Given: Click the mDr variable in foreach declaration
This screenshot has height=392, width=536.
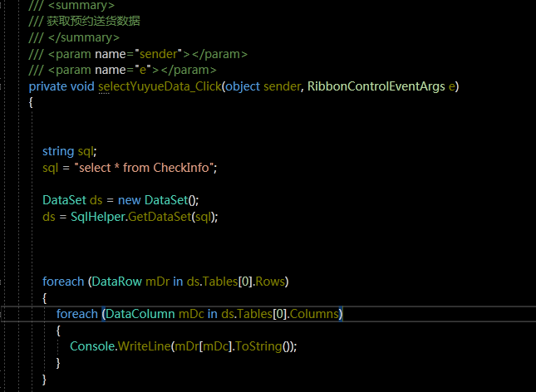Looking at the screenshot, I should click(x=157, y=282).
